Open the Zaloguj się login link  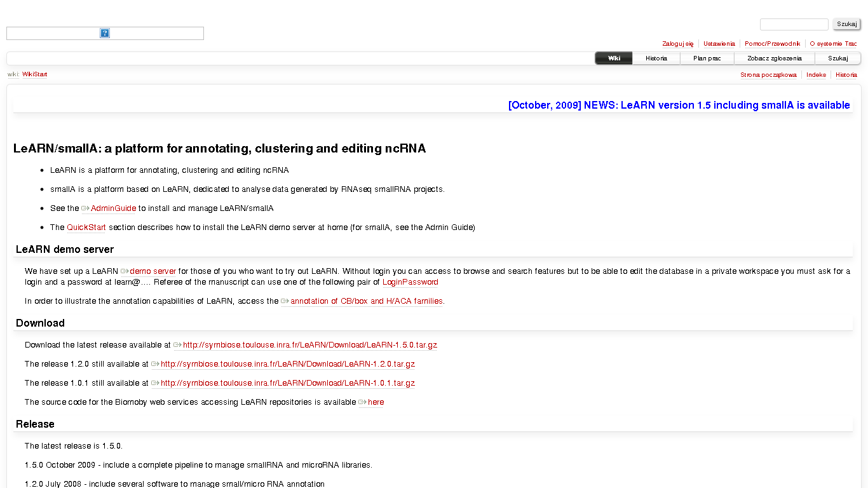pyautogui.click(x=677, y=44)
